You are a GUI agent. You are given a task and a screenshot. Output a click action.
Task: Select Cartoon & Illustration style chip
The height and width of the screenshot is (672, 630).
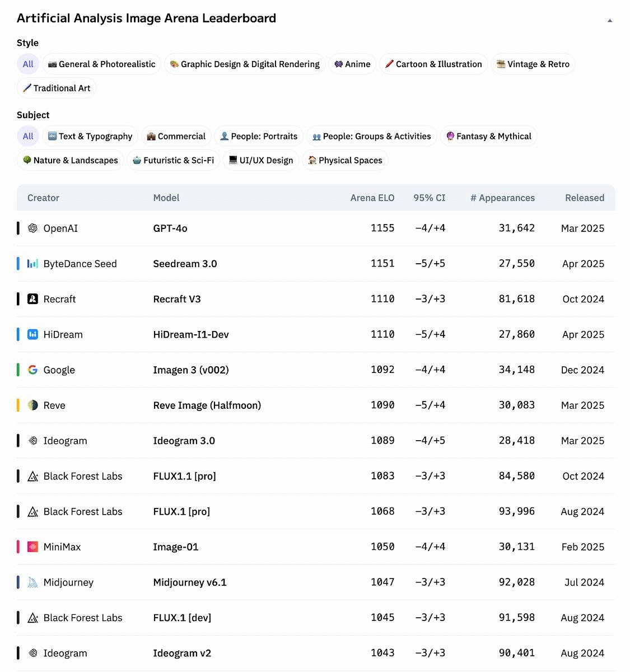click(x=433, y=64)
